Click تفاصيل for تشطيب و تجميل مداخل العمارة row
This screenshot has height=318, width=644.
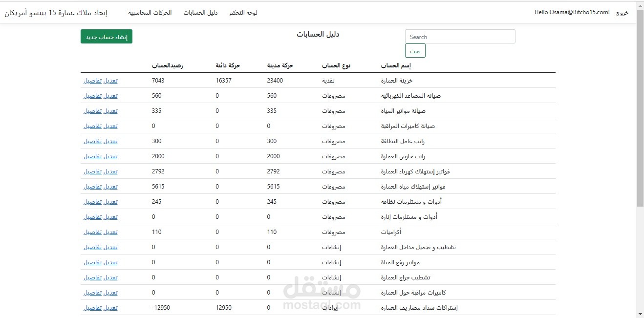tap(93, 247)
